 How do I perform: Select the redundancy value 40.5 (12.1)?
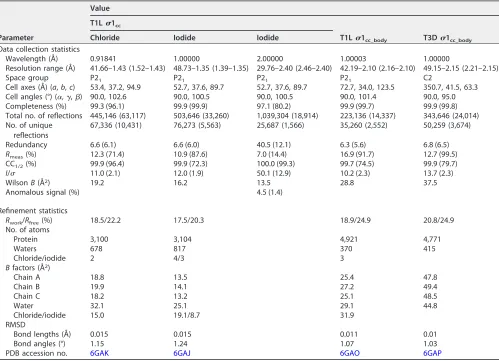coord(274,145)
